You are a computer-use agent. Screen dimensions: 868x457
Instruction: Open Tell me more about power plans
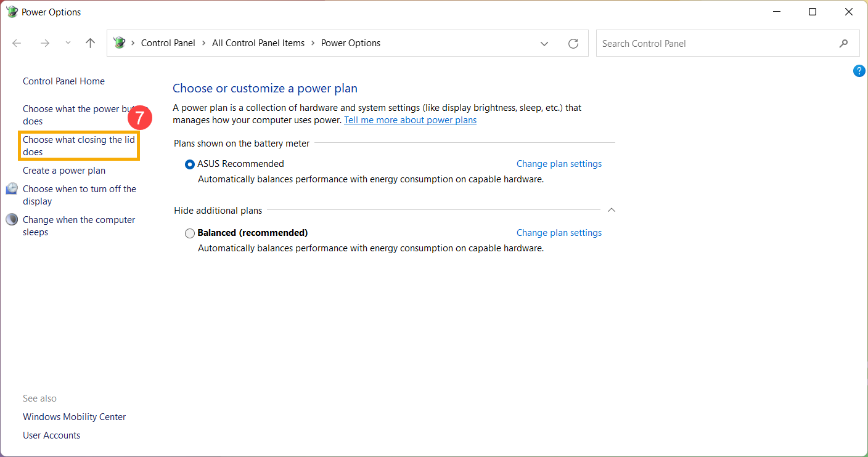click(410, 120)
